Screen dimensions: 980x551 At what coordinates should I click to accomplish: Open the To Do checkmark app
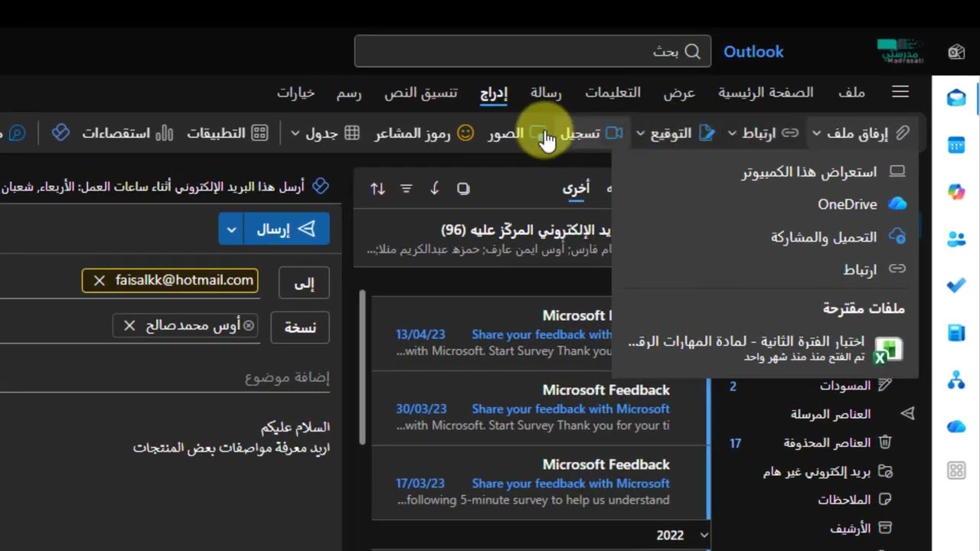(956, 285)
